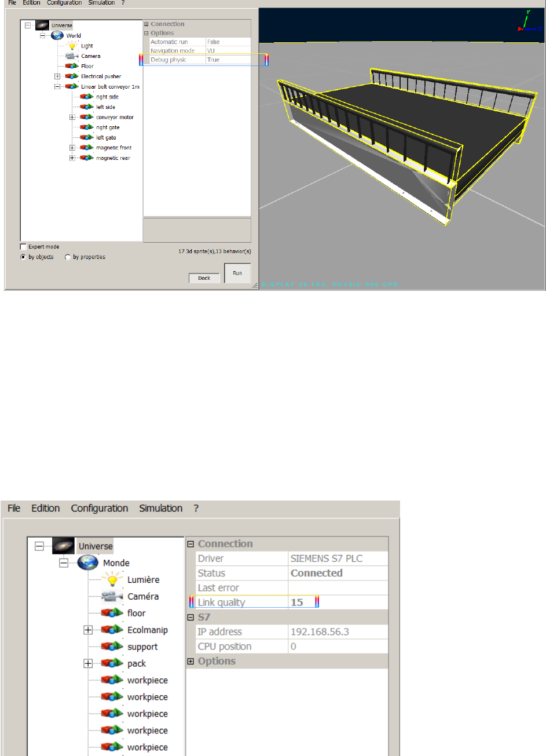Click the Ecolmanip object icon
The height and width of the screenshot is (756, 546).
112,630
